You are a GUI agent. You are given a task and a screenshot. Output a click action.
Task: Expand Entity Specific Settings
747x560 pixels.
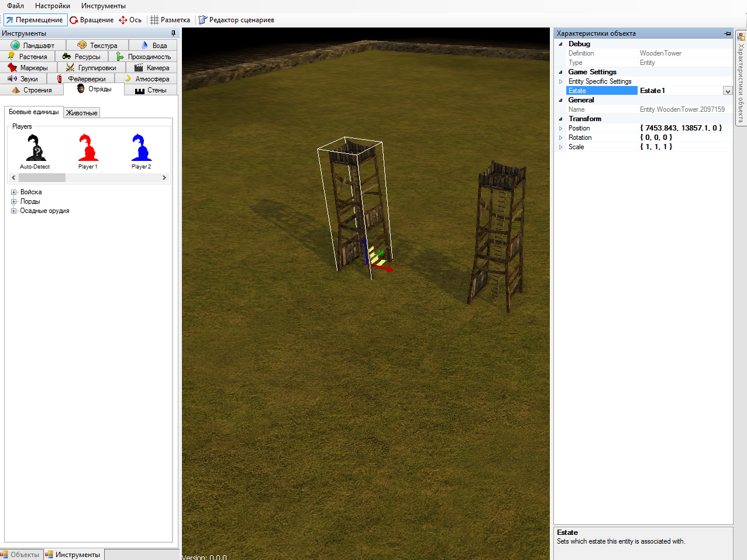pos(560,81)
